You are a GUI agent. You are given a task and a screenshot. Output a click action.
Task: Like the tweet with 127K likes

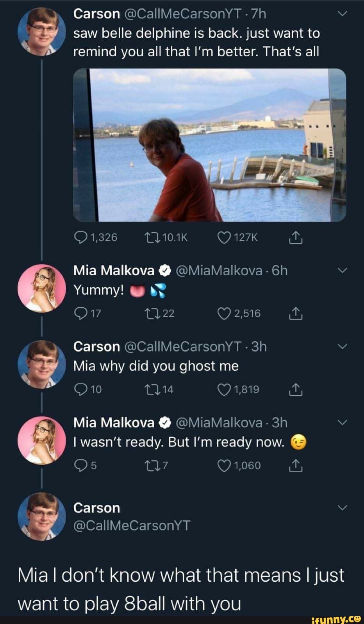[x=224, y=237]
